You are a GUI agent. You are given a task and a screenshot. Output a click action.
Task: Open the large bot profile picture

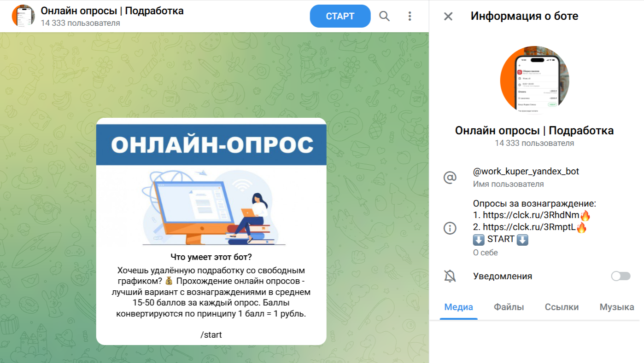534,80
